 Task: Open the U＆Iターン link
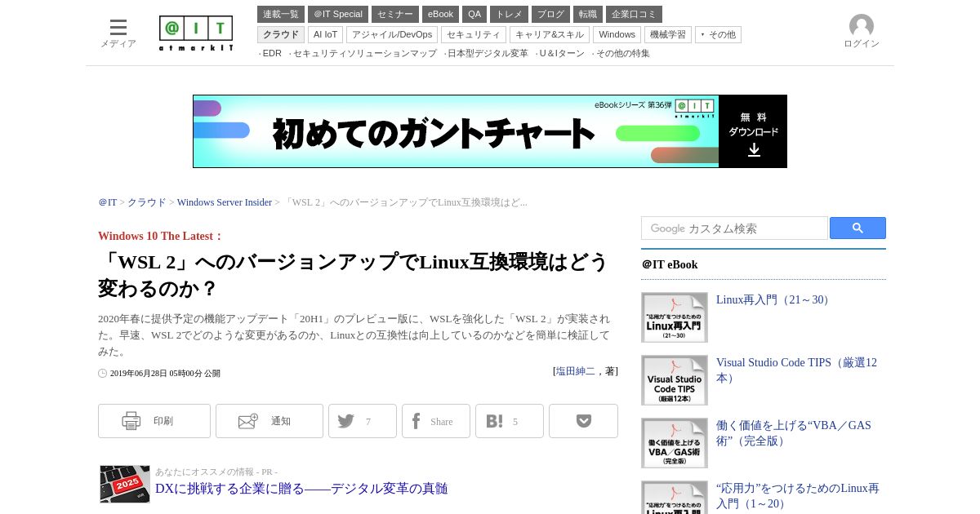point(560,53)
